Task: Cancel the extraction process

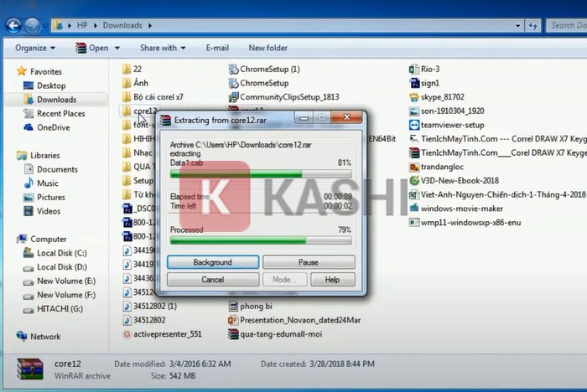Action: point(212,280)
